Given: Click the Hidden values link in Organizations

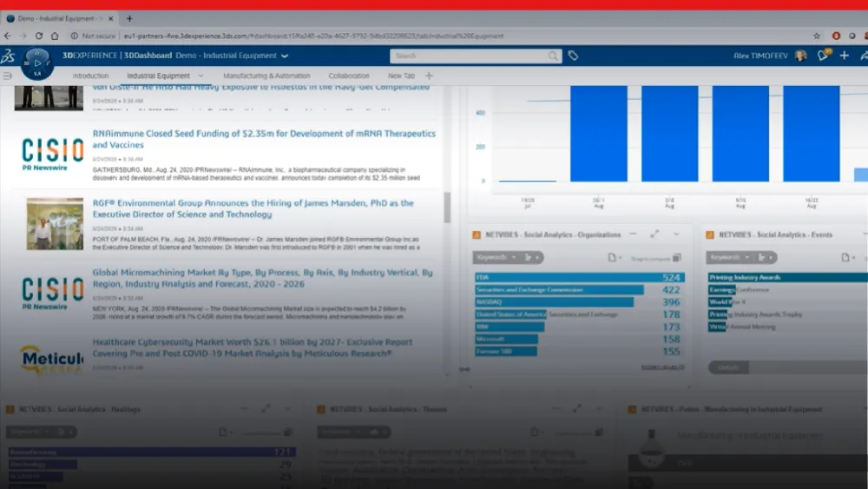Looking at the screenshot, I should (662, 367).
